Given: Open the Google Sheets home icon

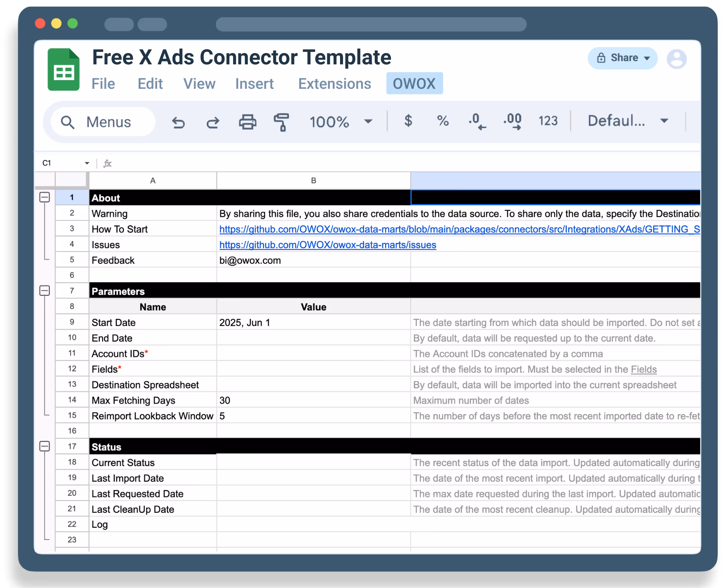Looking at the screenshot, I should (64, 70).
